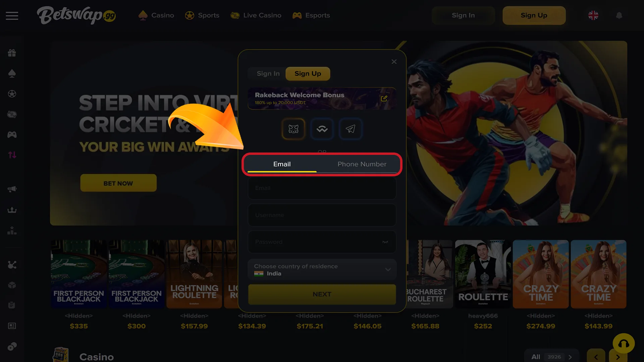Click the notification bell icon top right
644x362 pixels.
click(x=619, y=15)
